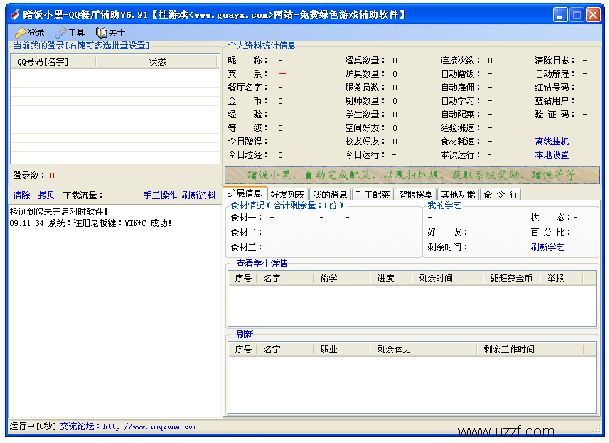Click the link right of 清除
Screen dimensions: 609x443
[x=46, y=195]
